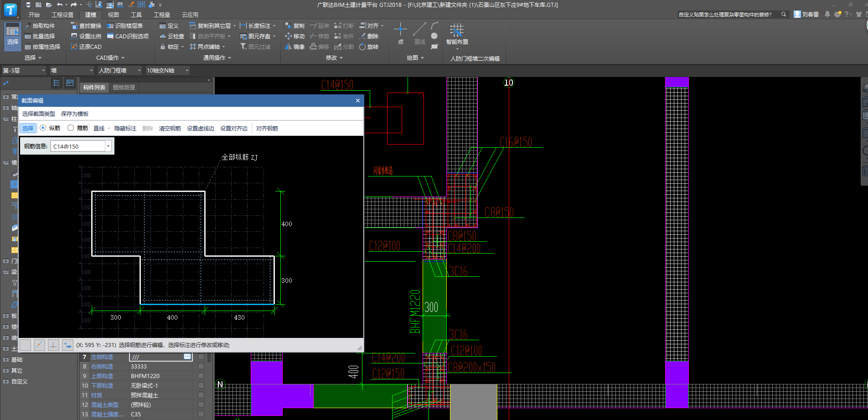Click the list view icon in navigation panel
This screenshot has height=420, width=868.
(x=57, y=83)
